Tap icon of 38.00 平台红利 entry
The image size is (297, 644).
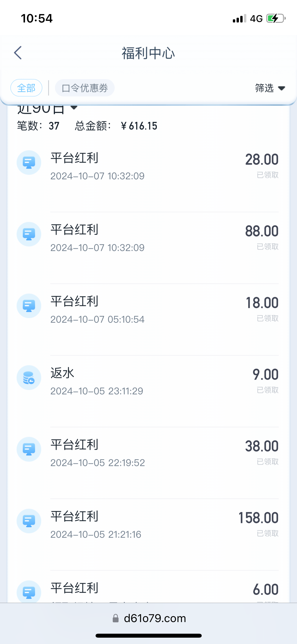click(x=29, y=449)
